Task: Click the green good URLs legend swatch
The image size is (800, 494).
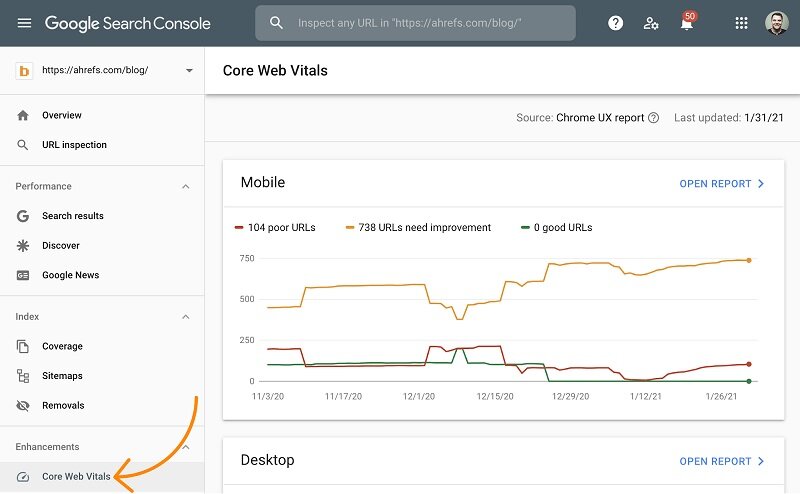Action: [525, 228]
